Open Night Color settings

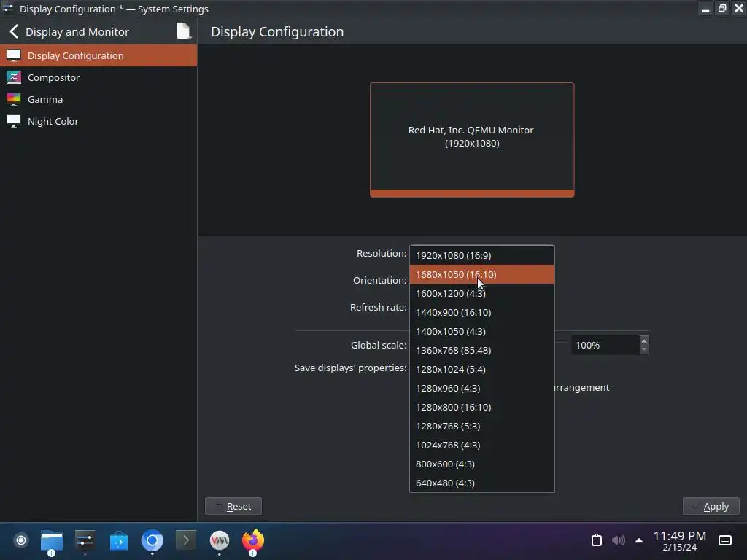point(98,121)
